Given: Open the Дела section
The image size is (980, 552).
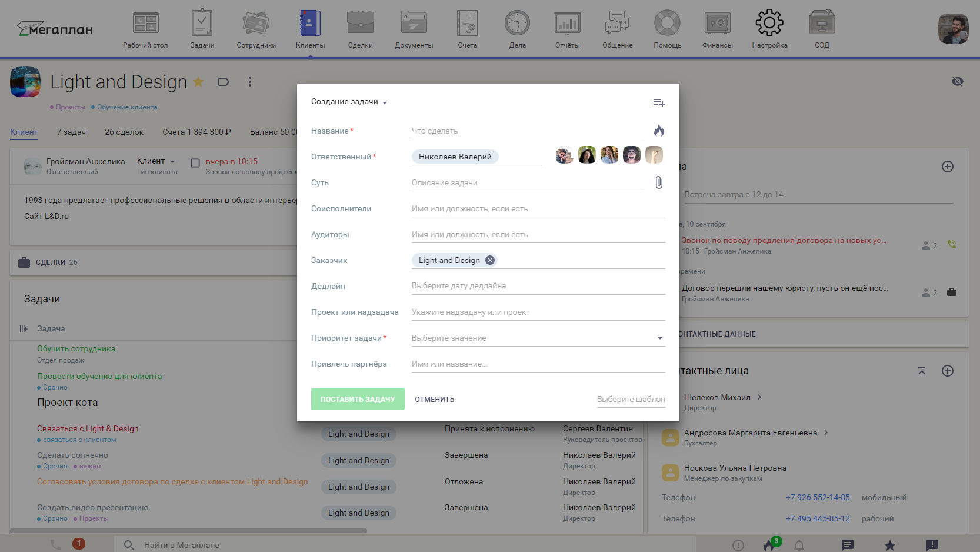Looking at the screenshot, I should [x=518, y=29].
